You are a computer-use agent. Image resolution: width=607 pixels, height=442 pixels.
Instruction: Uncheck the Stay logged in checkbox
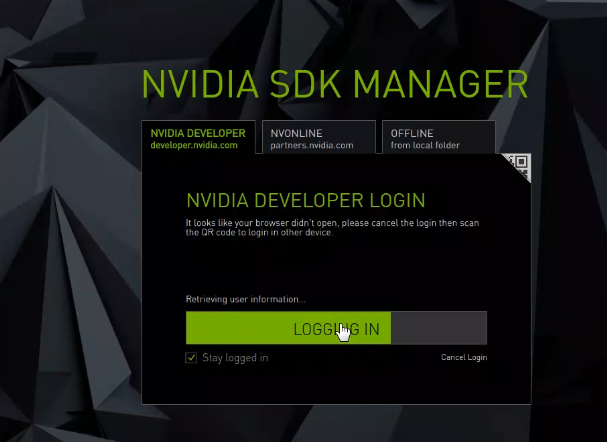click(191, 358)
